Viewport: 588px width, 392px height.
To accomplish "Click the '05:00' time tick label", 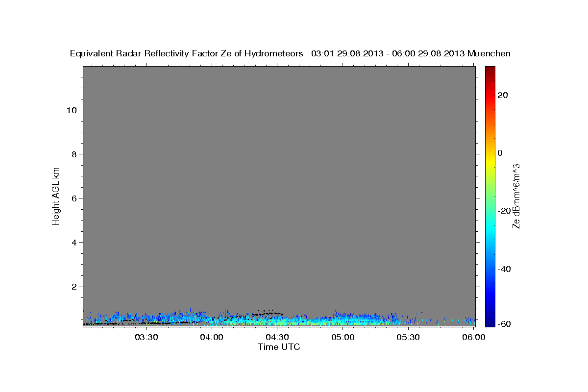I will [x=343, y=337].
